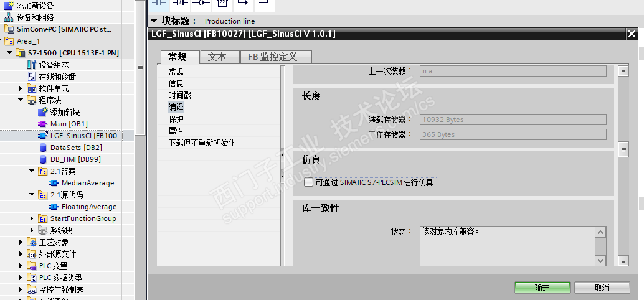Collapse the 2.1答案 group
The height and width of the screenshot is (300, 644).
tap(32, 171)
